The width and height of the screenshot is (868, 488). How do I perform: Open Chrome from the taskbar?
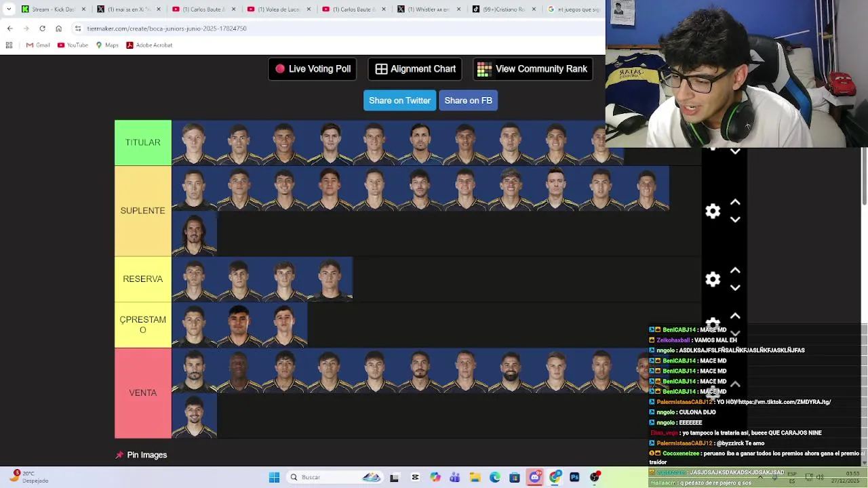click(x=555, y=477)
